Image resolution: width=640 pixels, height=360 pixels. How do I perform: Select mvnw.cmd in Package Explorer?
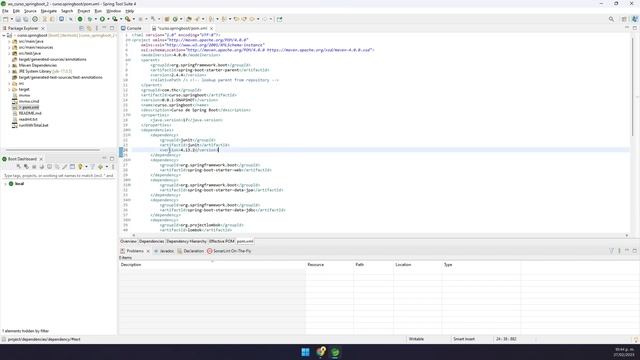(29, 101)
